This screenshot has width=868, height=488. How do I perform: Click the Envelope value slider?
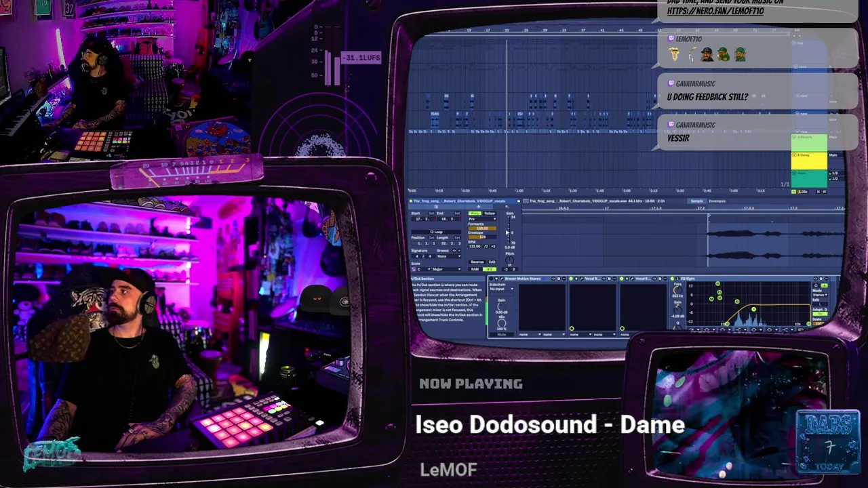(482, 237)
